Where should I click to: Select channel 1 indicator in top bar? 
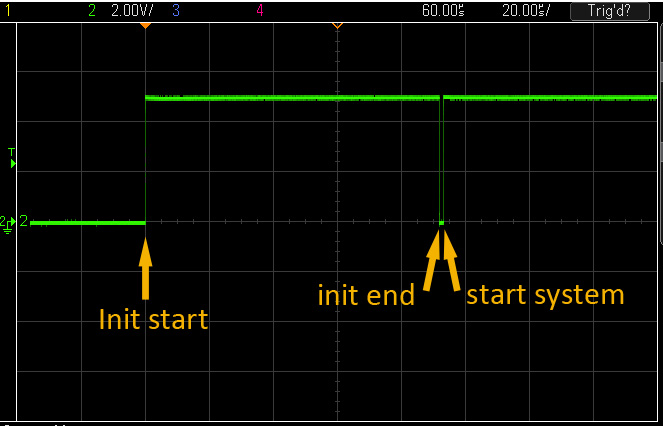pos(8,10)
